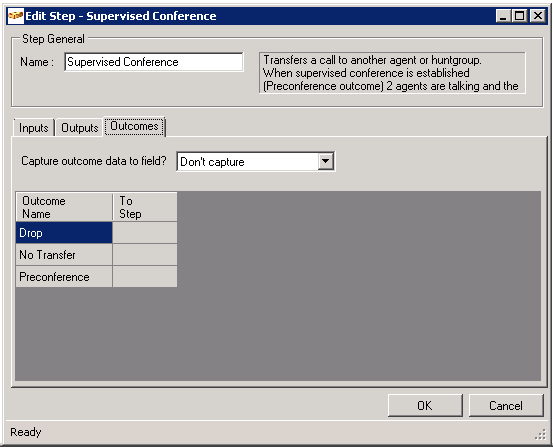Minimize the Edit Step window
553x447 pixels.
point(503,16)
